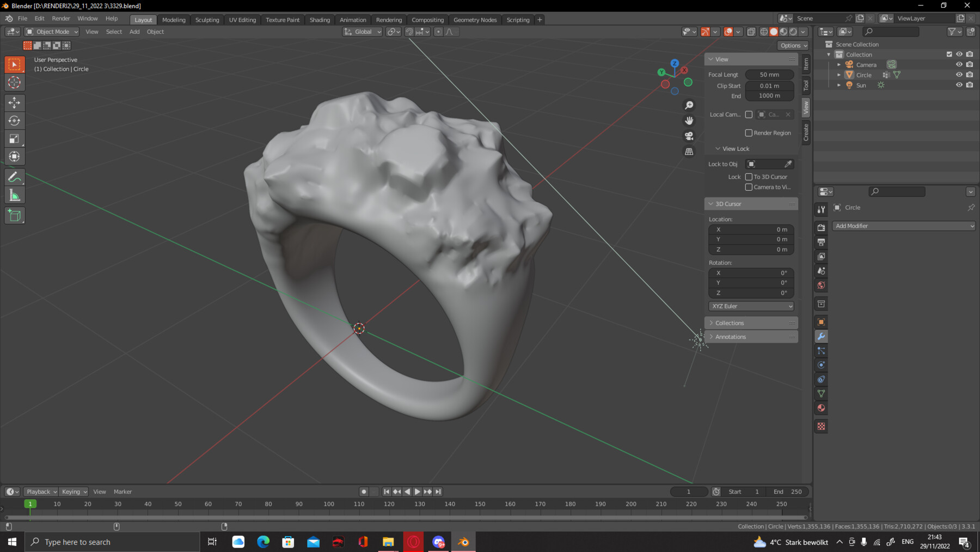The height and width of the screenshot is (552, 980).
Task: Select the Rotate tool
Action: (15, 120)
